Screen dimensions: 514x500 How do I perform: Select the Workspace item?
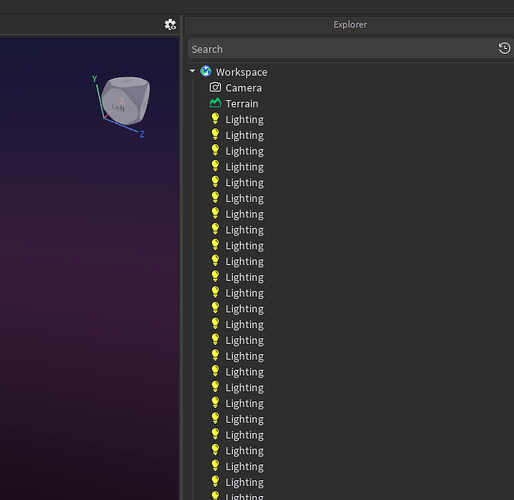[x=241, y=72]
